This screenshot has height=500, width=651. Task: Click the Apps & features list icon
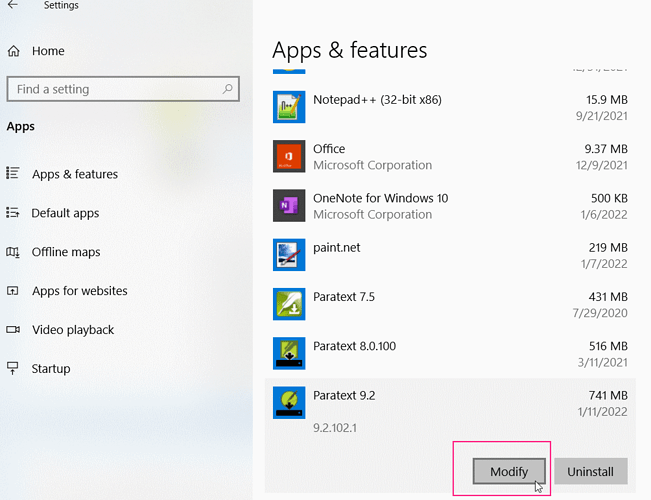click(12, 173)
